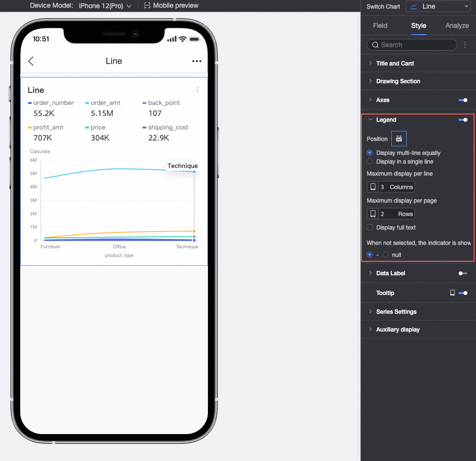
Task: Open the style panel's more options dots
Action: (465, 45)
